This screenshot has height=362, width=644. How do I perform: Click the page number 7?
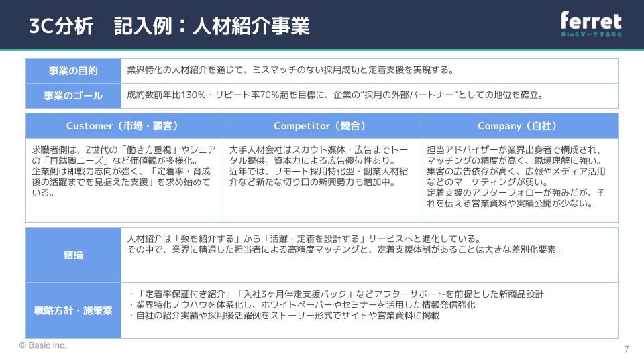[x=627, y=349]
